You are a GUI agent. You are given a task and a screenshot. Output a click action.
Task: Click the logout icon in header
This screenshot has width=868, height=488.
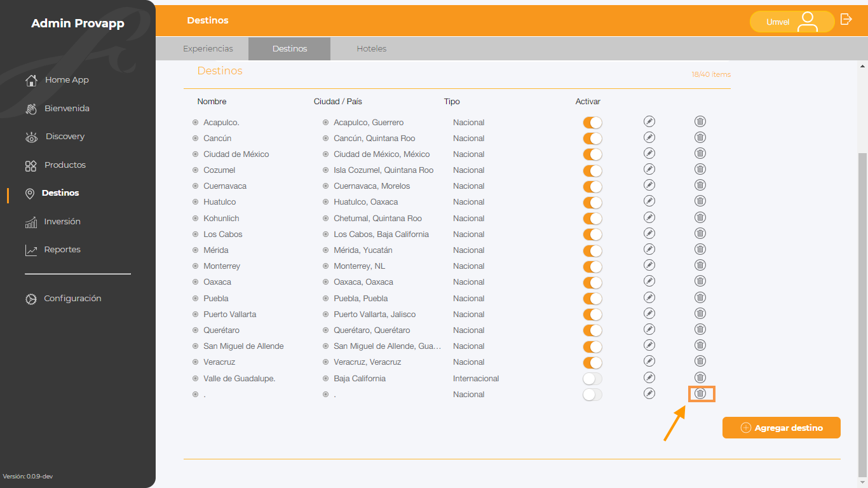coord(846,19)
